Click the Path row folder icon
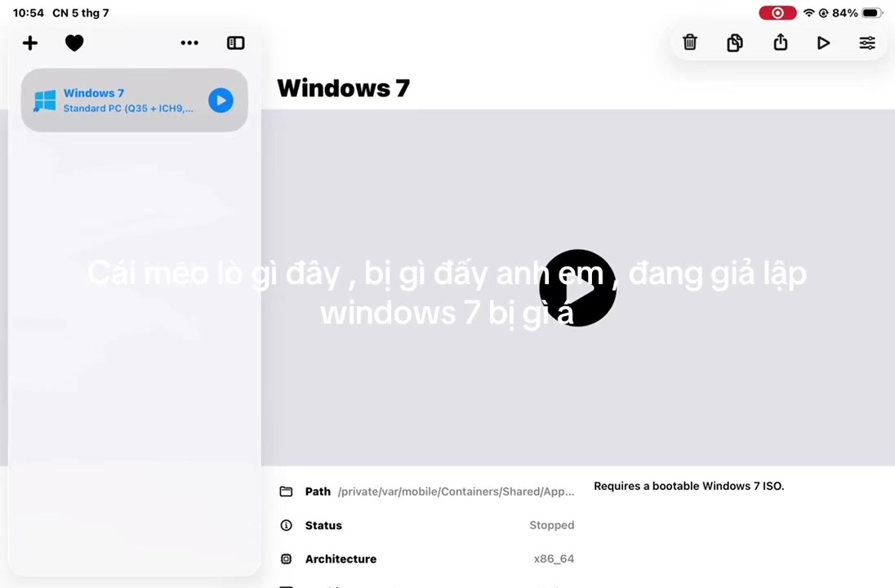The image size is (895, 588). point(286,492)
